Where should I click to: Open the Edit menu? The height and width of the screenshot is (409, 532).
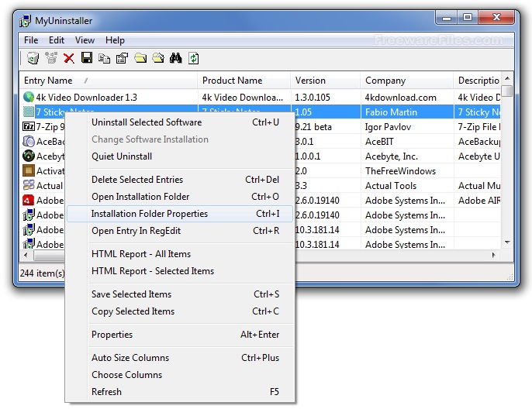57,40
